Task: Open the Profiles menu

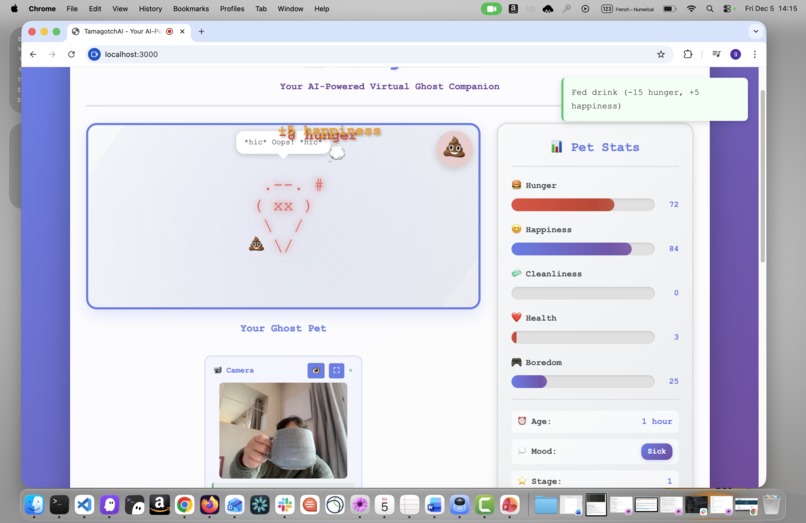Action: pyautogui.click(x=232, y=9)
